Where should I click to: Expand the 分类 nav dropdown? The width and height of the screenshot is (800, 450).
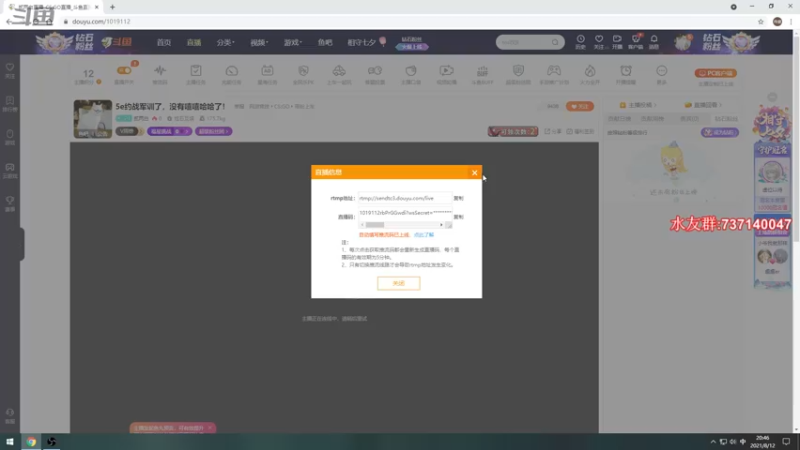pyautogui.click(x=225, y=42)
